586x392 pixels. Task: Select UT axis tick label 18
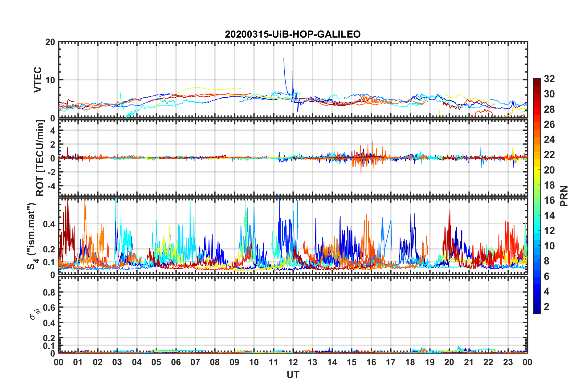(410, 362)
